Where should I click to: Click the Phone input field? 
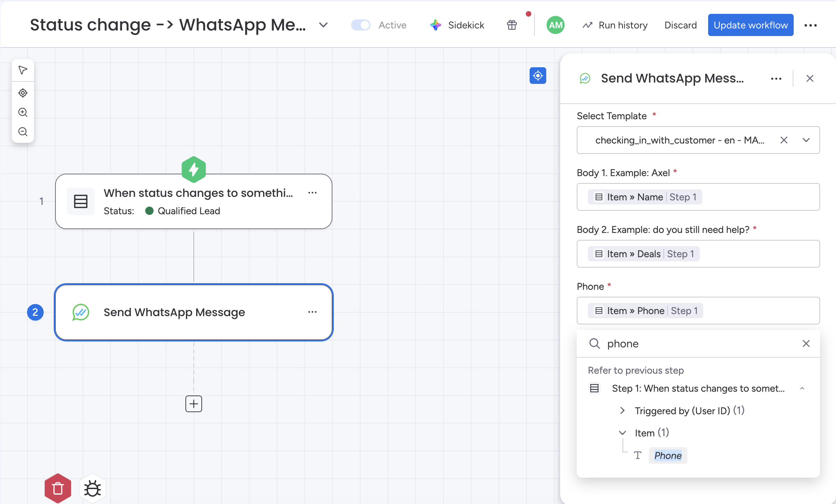click(x=698, y=311)
